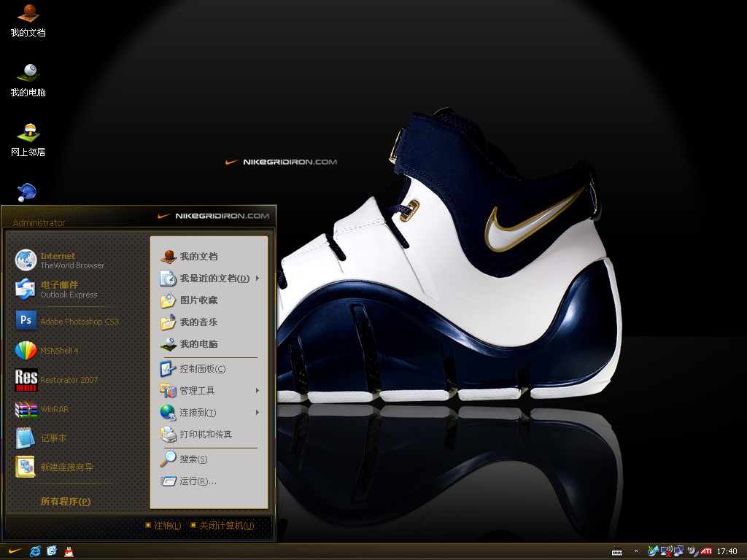
Task: Select the 我的电脑 desktop icon
Action: point(28,80)
